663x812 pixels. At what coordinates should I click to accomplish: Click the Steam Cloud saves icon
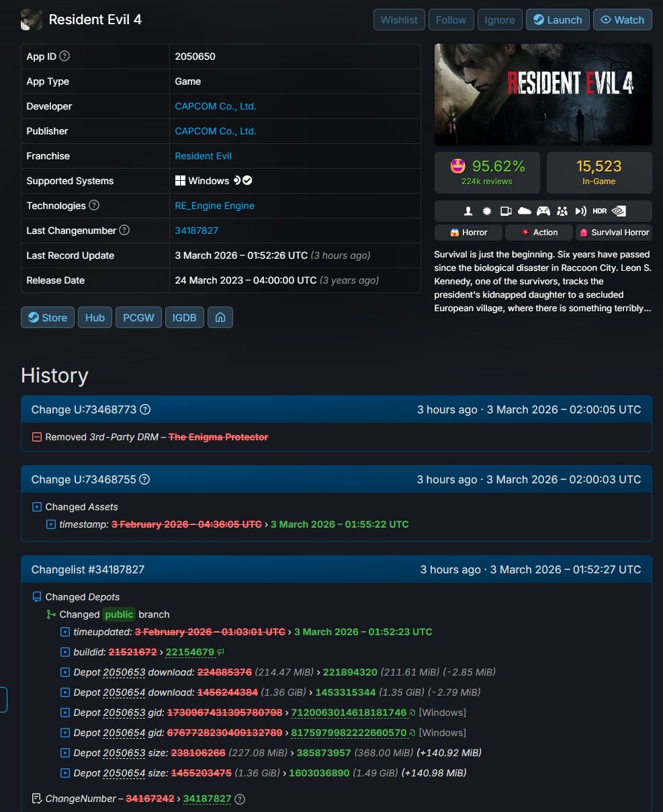pos(524,210)
